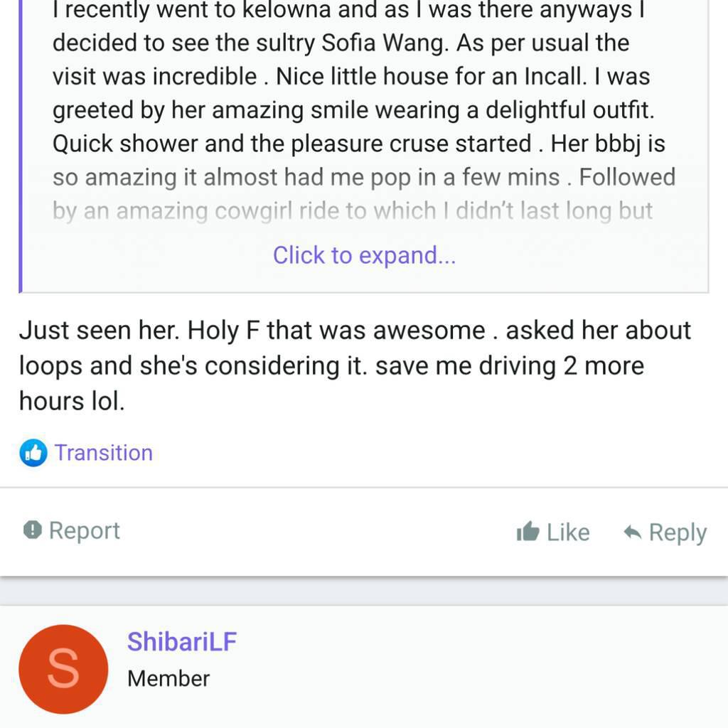Click the Member title under ShibariLF
Screen dimensions: 728x728
(x=168, y=678)
